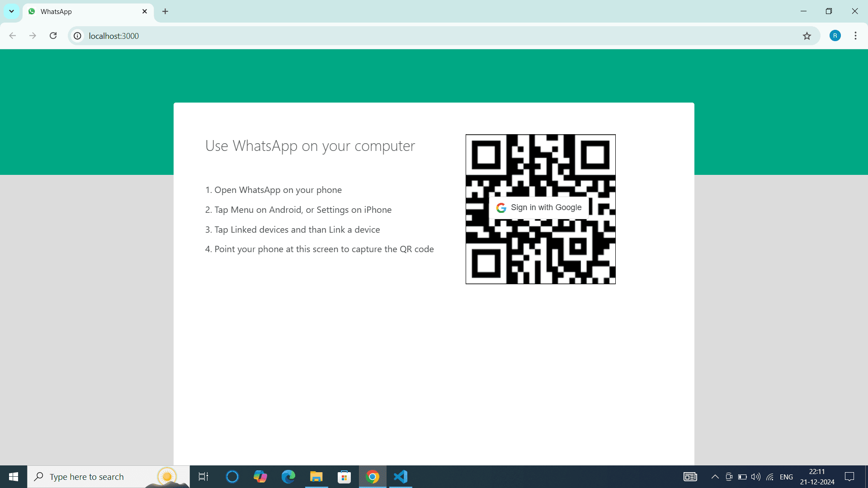Reload the page with the refresh icon
This screenshot has width=868, height=488.
coord(53,36)
